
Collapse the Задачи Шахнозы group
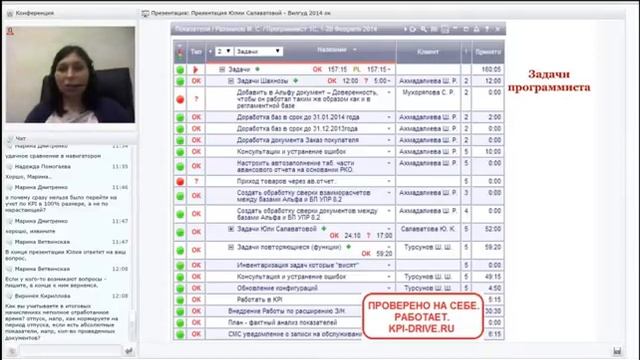click(231, 81)
